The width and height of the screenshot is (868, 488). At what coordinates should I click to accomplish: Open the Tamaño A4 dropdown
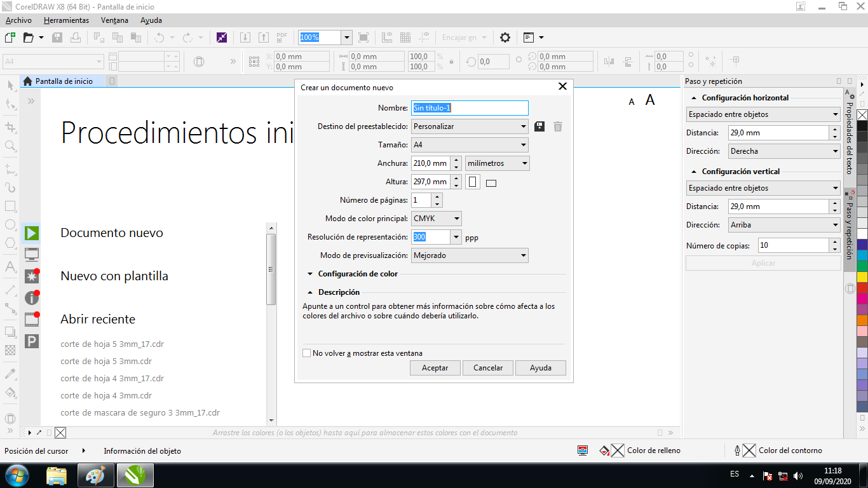pyautogui.click(x=470, y=145)
